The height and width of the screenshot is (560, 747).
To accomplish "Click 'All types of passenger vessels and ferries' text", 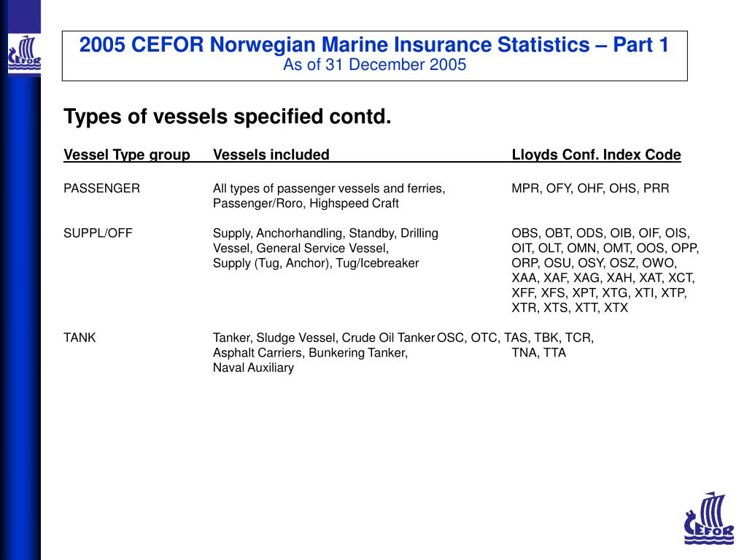I will click(329, 189).
